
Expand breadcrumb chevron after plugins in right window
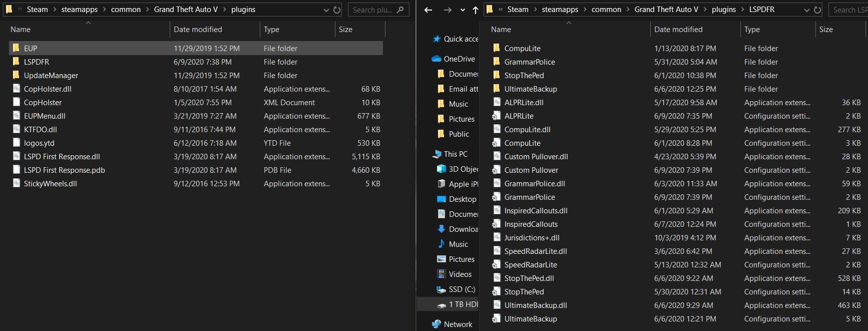(x=743, y=10)
